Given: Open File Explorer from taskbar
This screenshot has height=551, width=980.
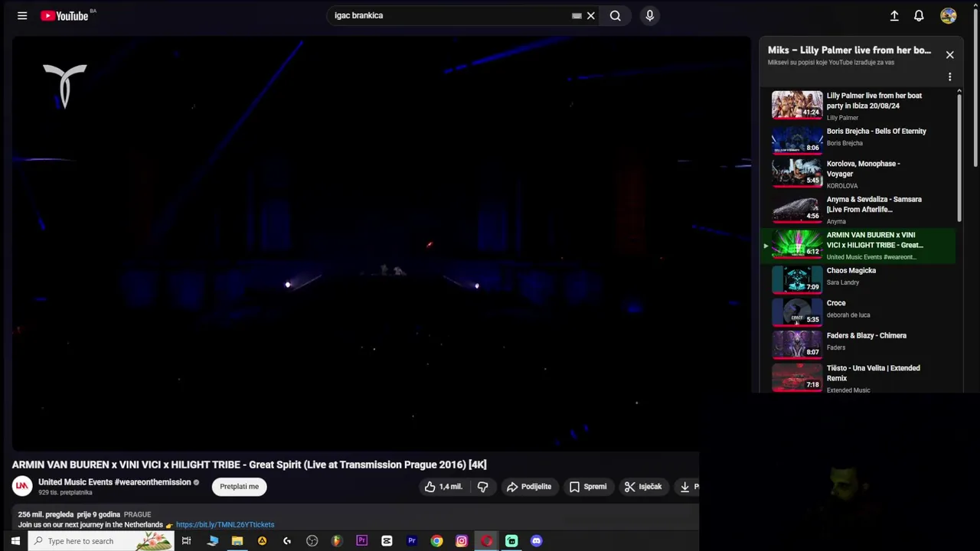Looking at the screenshot, I should [237, 541].
